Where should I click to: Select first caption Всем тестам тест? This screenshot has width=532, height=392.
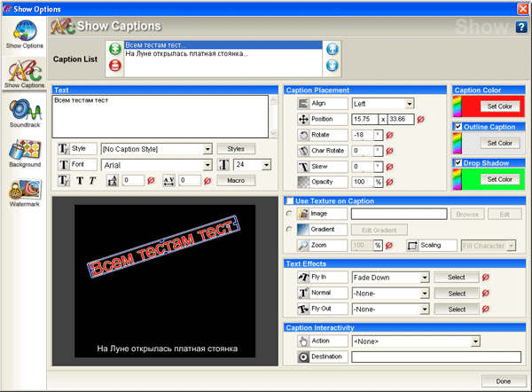[223, 45]
